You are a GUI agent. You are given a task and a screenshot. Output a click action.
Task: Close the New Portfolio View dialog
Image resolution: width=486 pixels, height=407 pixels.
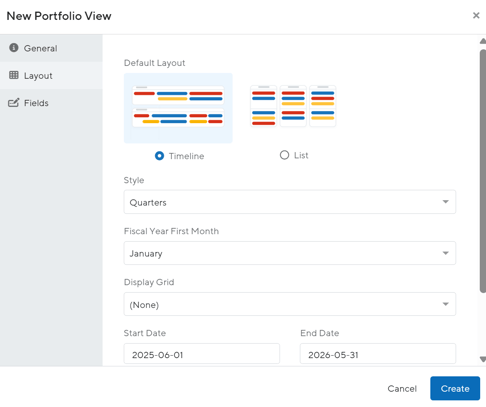point(476,15)
